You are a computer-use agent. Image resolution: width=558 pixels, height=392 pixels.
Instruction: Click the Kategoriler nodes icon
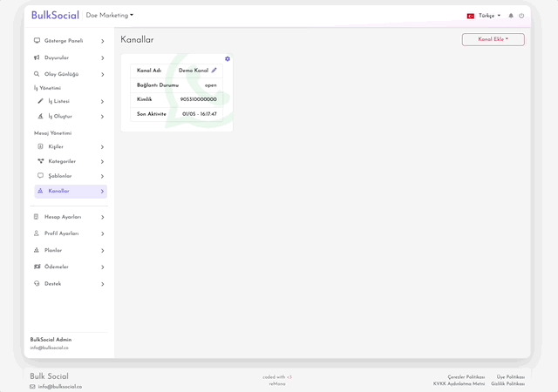[40, 161]
